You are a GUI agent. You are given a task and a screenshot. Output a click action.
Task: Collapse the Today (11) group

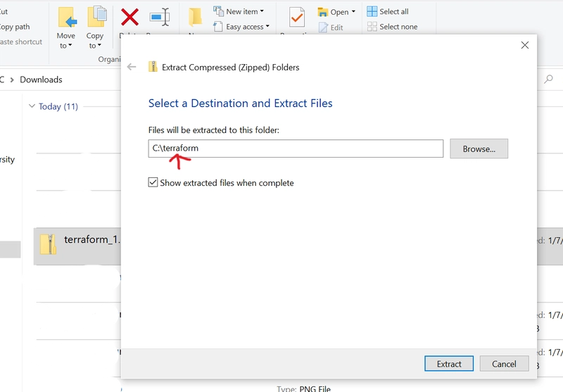(x=32, y=106)
